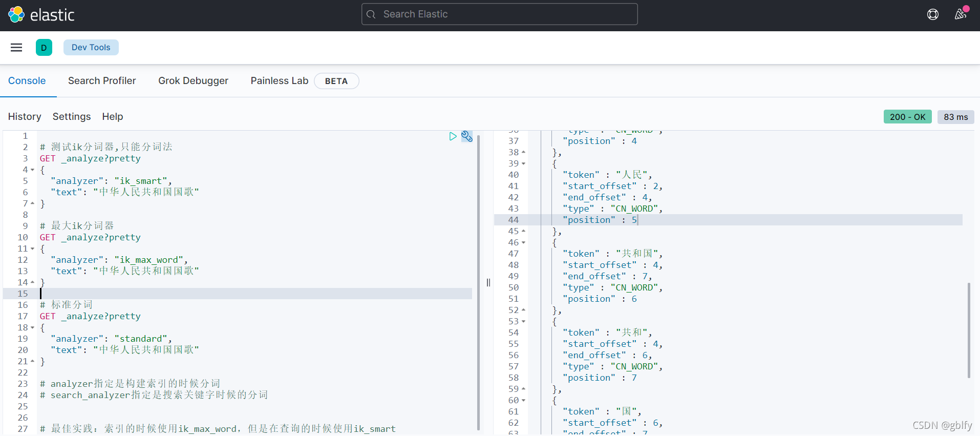
Task: Click "start_offset" : 2 on output line 41
Action: pyautogui.click(x=612, y=186)
